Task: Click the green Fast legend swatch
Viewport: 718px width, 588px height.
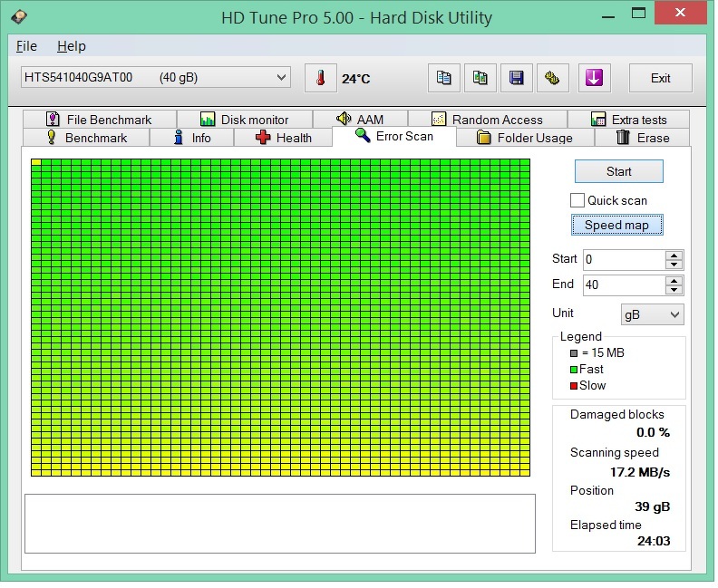Action: 573,370
